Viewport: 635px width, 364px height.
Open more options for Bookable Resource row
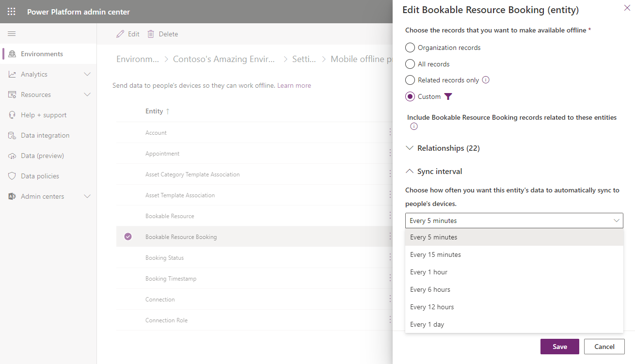pos(390,216)
